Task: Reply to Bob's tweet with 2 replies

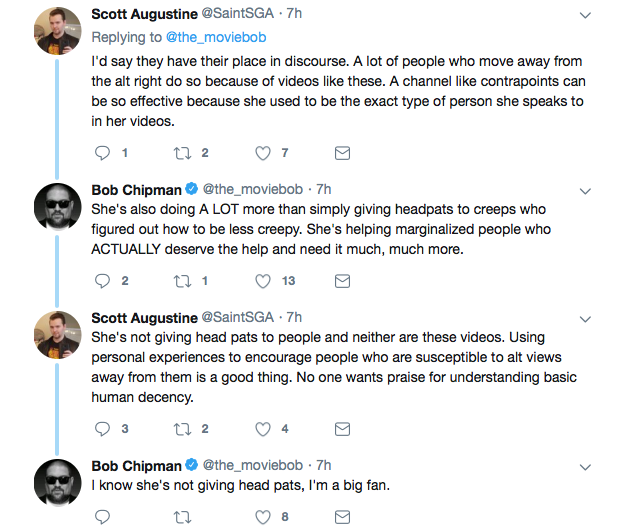Action: pyautogui.click(x=102, y=281)
